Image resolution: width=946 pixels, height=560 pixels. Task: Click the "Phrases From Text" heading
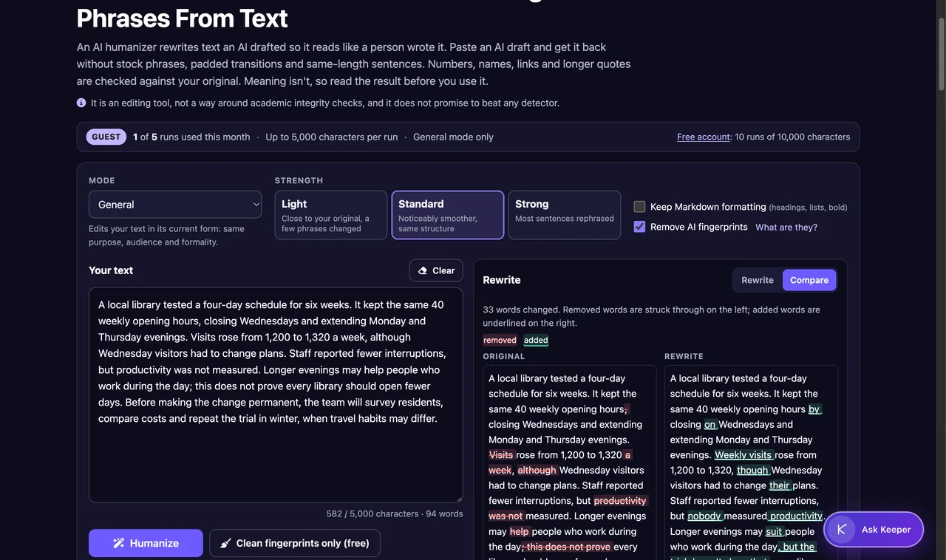pyautogui.click(x=182, y=18)
